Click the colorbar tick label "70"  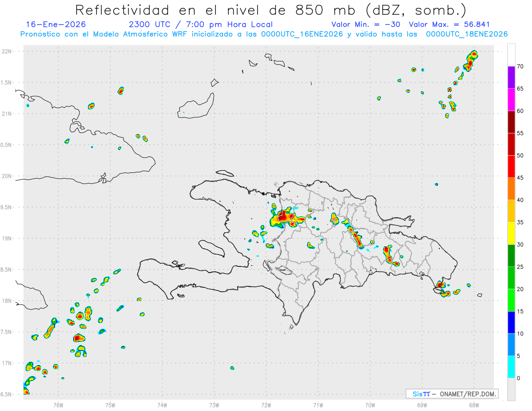(520, 67)
